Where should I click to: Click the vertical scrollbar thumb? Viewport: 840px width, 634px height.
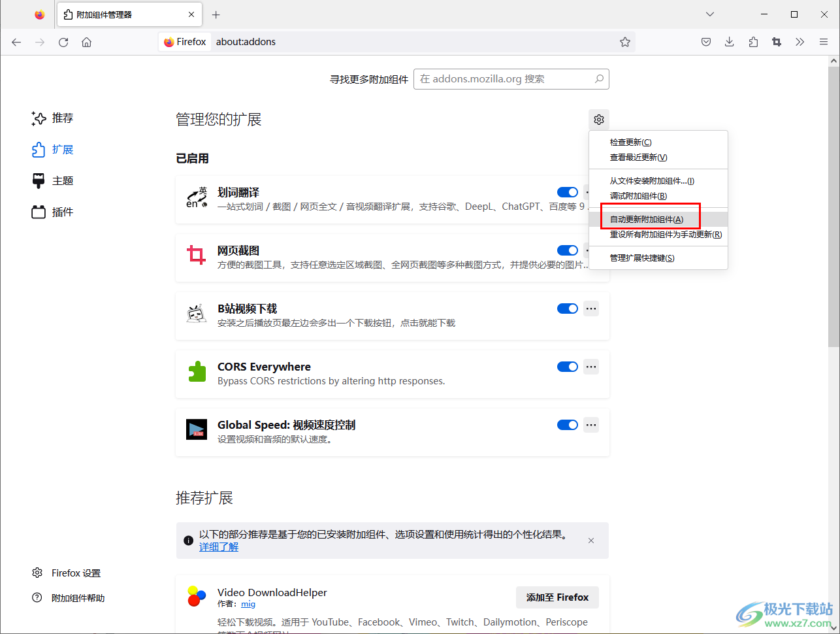pyautogui.click(x=833, y=206)
